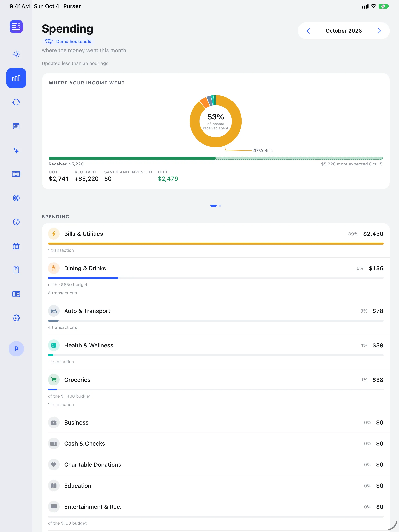This screenshot has width=399, height=532.
Task: Click the $136 Dining amount
Action: [376, 268]
